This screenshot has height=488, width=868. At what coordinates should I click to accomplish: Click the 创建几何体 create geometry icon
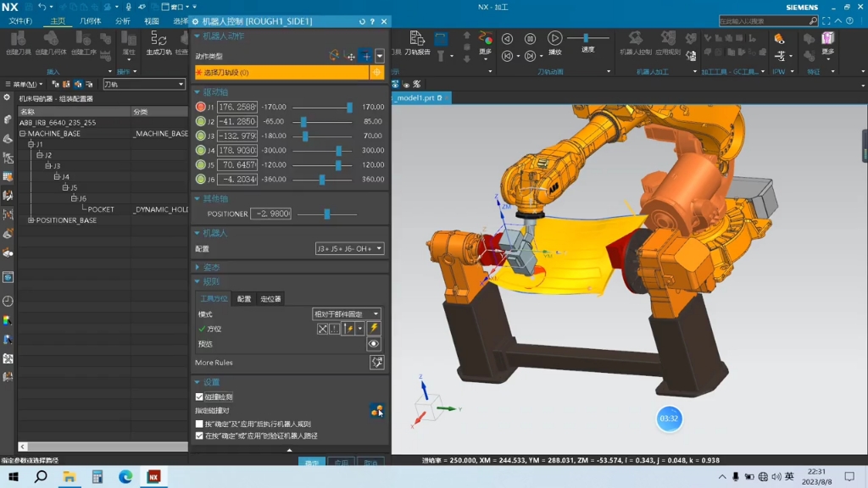click(x=51, y=43)
